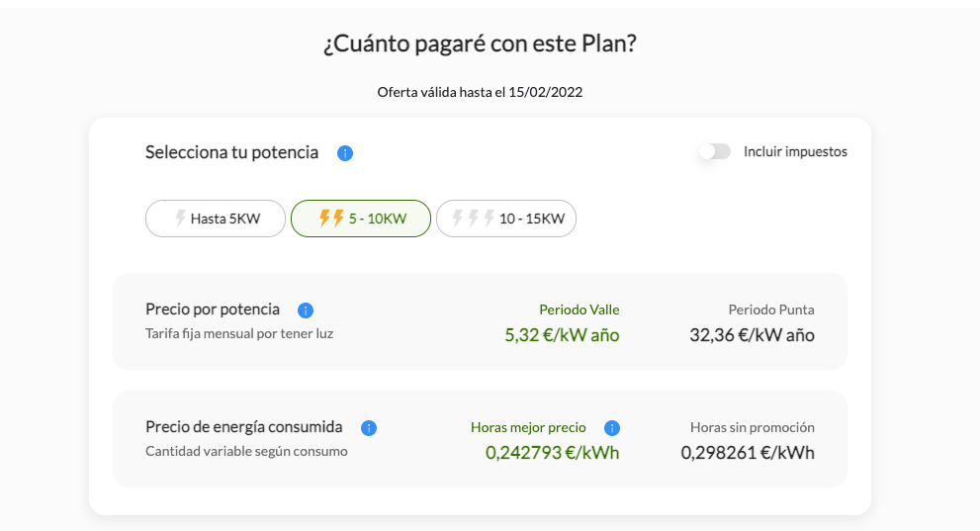Click the Periodo Valle label
The image size is (980, 531).
coord(579,310)
